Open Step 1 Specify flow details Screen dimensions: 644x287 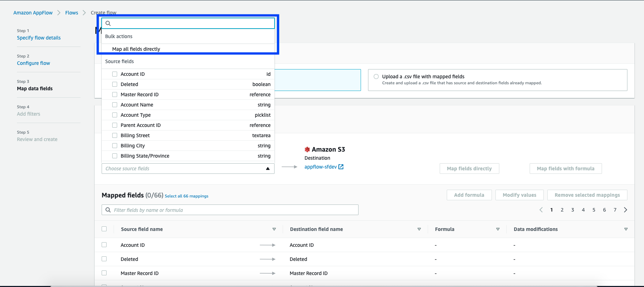click(x=39, y=38)
